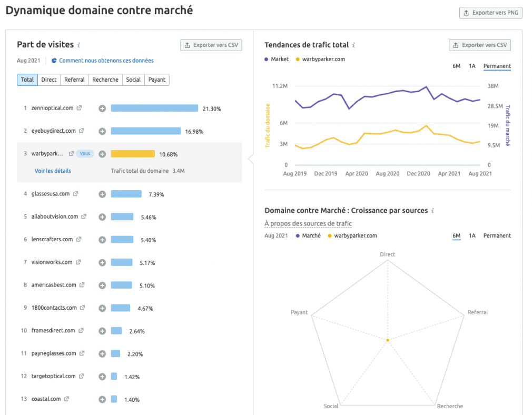Open external link icon beside zennioptical.com
The image size is (532, 415).
click(x=79, y=108)
